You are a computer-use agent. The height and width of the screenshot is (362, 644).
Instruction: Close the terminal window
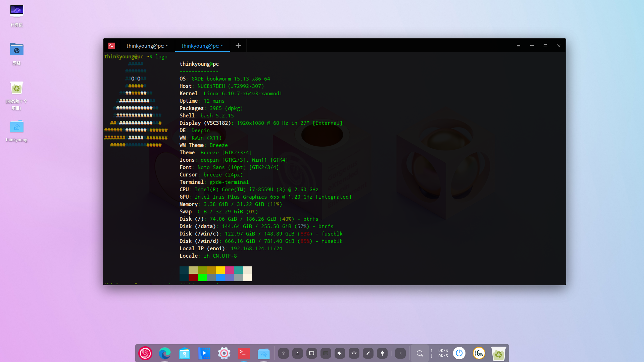(559, 46)
